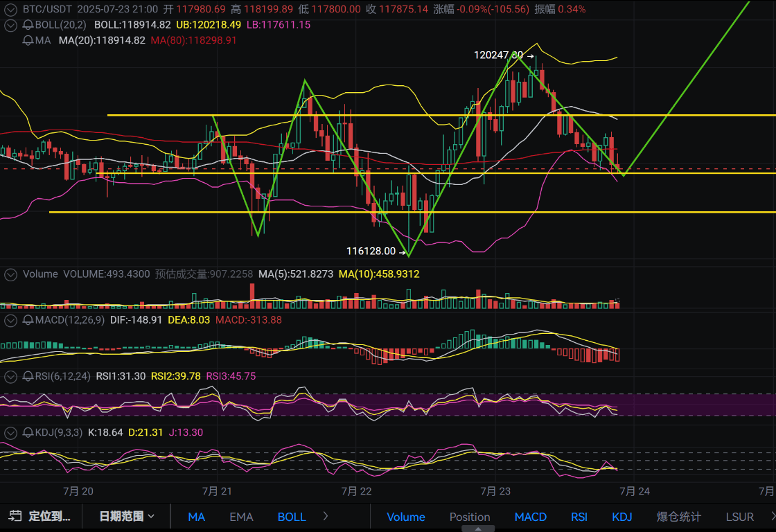Show more main indicators via right chevron
776x532 pixels.
(325, 516)
